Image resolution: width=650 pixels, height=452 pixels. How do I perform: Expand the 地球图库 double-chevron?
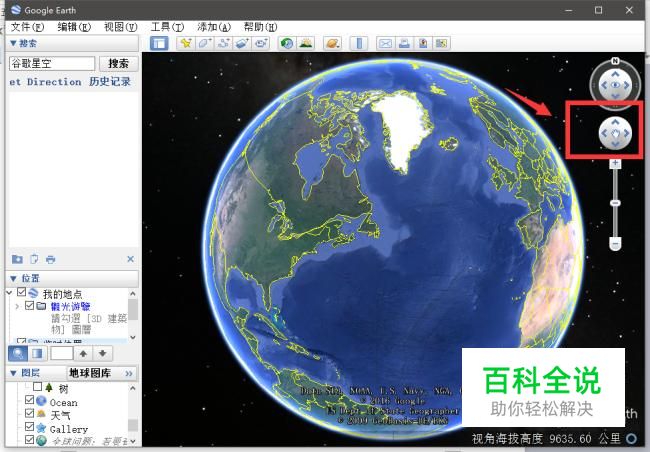tap(129, 374)
